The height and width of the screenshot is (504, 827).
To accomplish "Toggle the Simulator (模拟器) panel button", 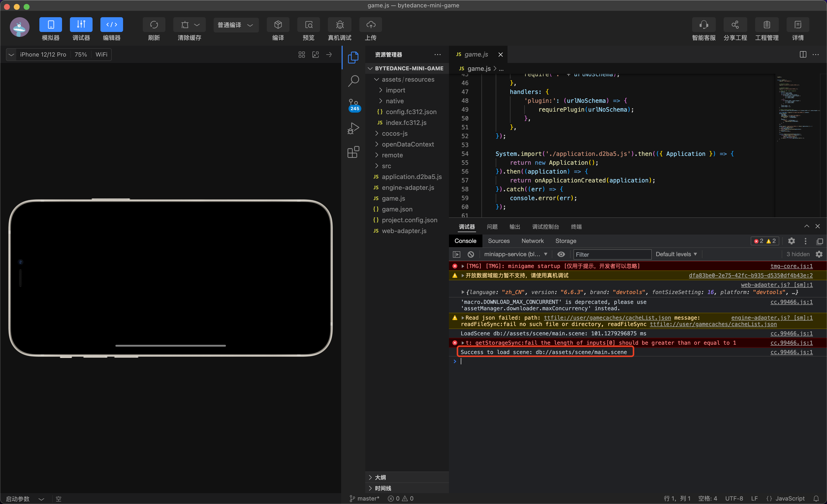I will tap(50, 25).
